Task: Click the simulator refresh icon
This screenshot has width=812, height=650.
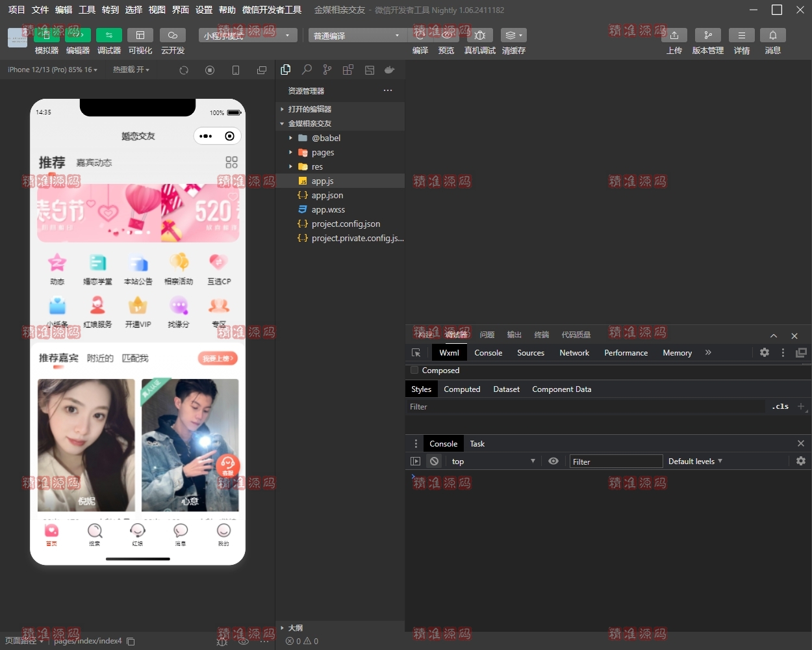Action: tap(184, 70)
